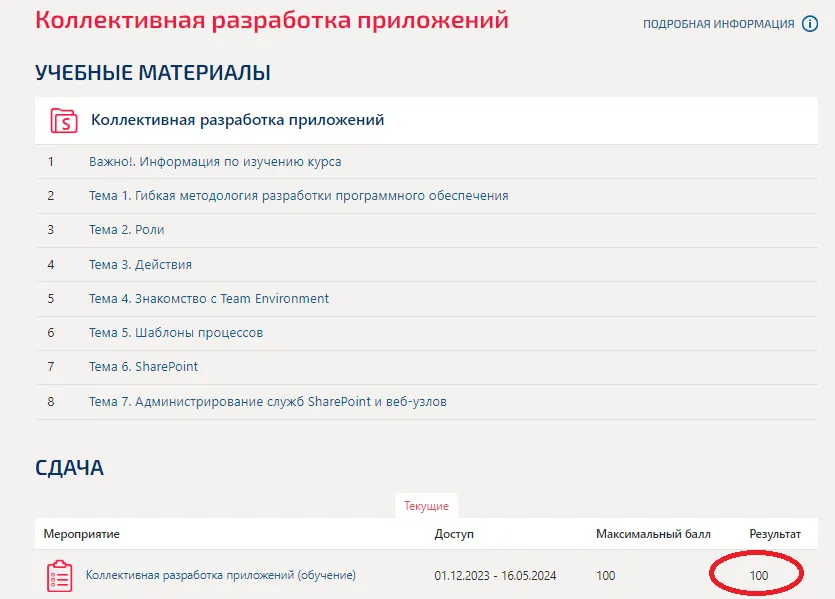Click the clipboard checklist icon
This screenshot has height=599, width=835.
tap(59, 576)
